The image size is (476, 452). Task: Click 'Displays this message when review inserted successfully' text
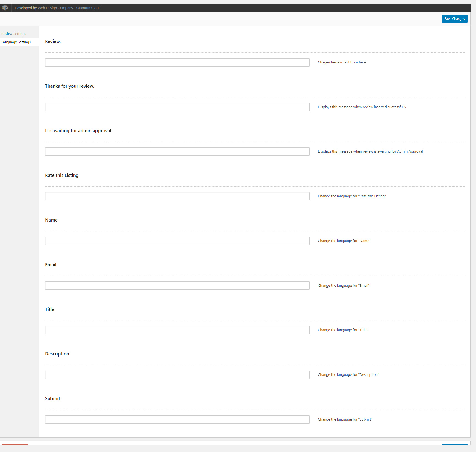point(362,107)
